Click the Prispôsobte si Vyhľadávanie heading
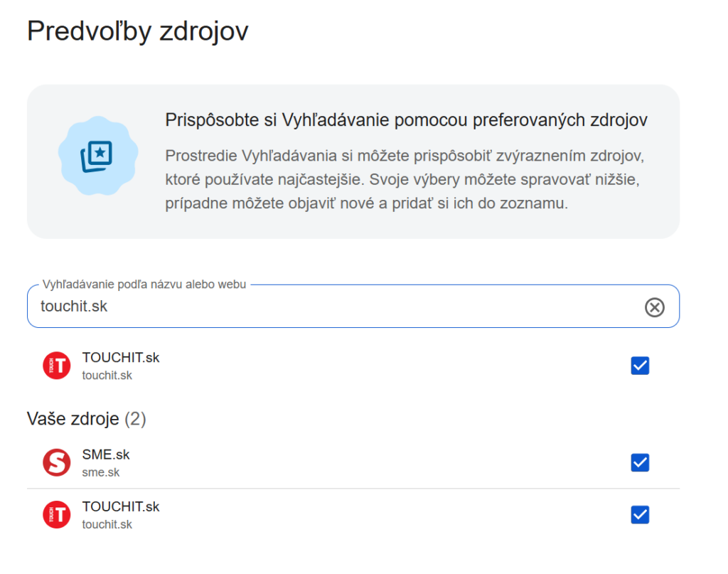The width and height of the screenshot is (728, 574). point(406,119)
